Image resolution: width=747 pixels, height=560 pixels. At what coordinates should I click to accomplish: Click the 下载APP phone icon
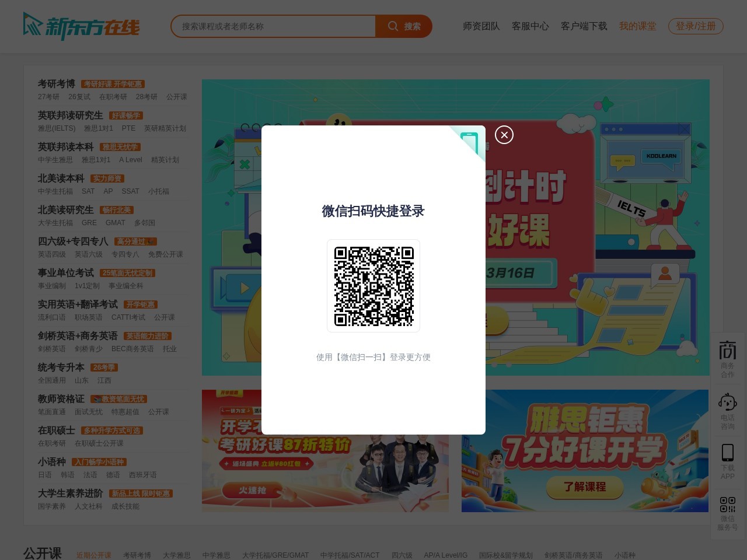pyautogui.click(x=727, y=453)
